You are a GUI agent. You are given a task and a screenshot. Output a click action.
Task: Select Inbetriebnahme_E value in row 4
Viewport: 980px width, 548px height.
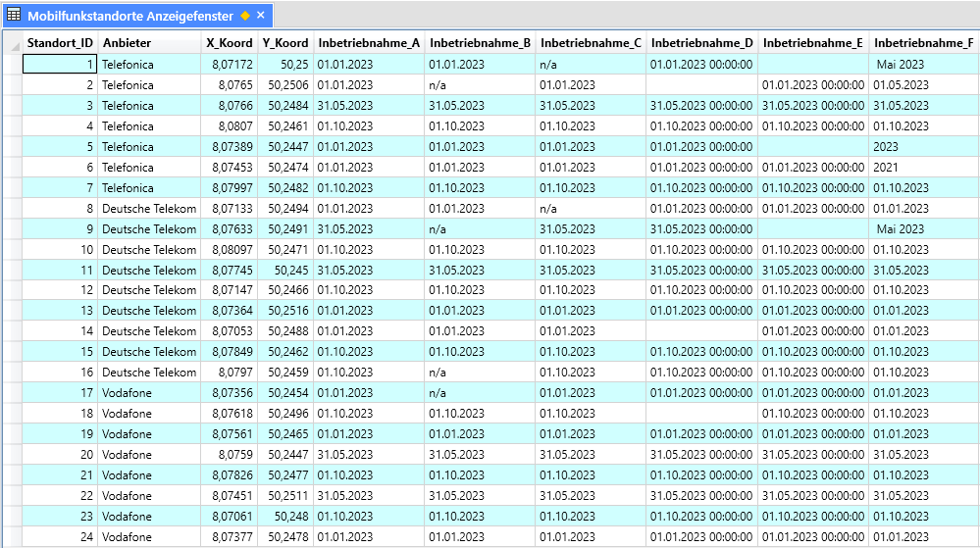(x=813, y=125)
